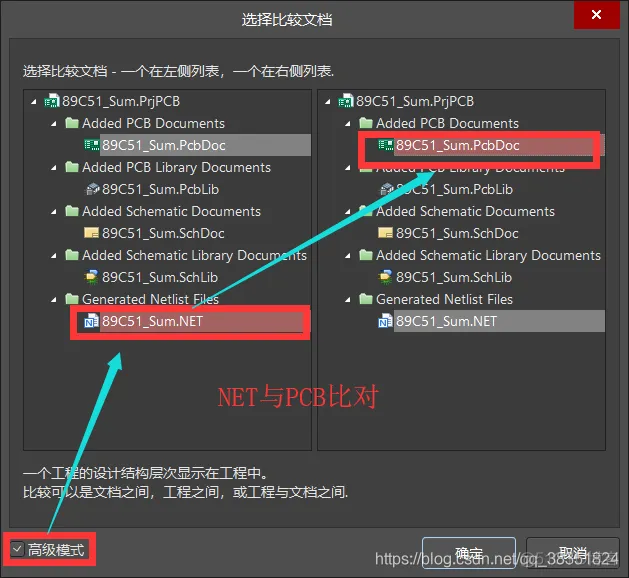Select 89C51_Sum.SchLib in right list
629x578 pixels.
[453, 278]
